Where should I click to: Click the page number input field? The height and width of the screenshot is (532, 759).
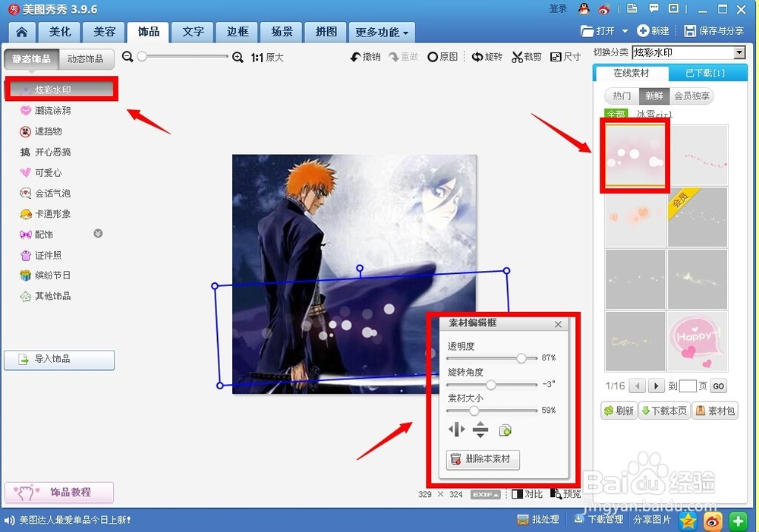[688, 386]
